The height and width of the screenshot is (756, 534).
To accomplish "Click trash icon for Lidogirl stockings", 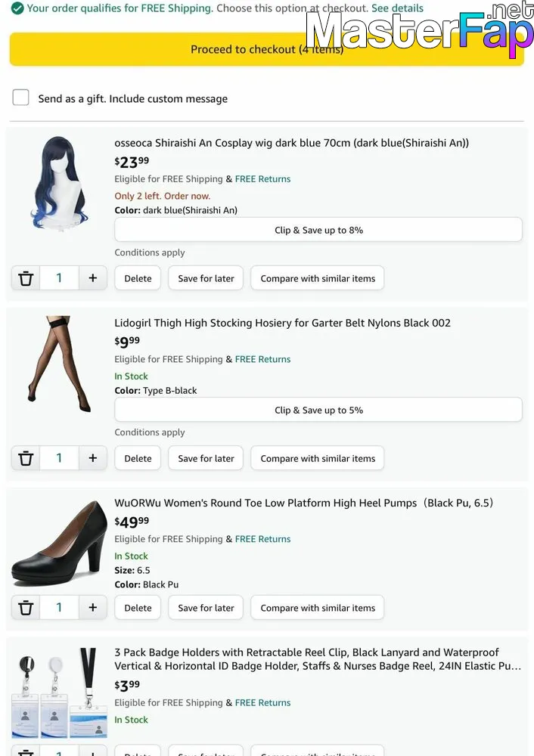I will tap(26, 458).
